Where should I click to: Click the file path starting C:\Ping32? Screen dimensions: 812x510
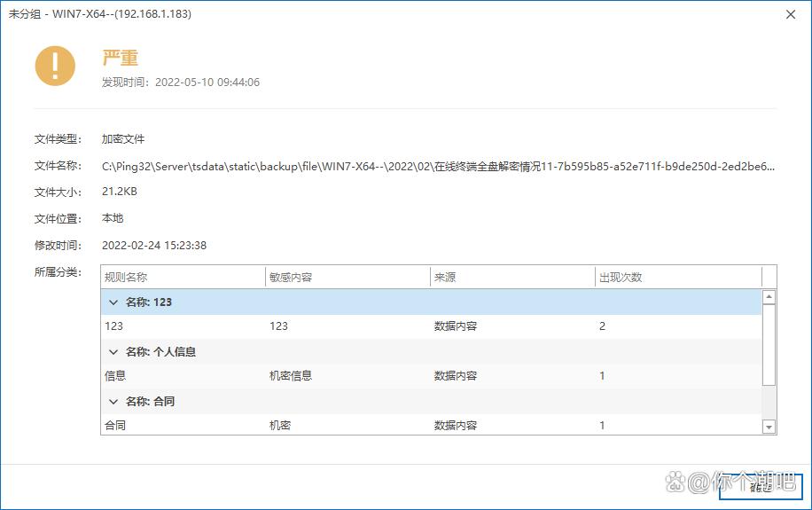(x=438, y=167)
